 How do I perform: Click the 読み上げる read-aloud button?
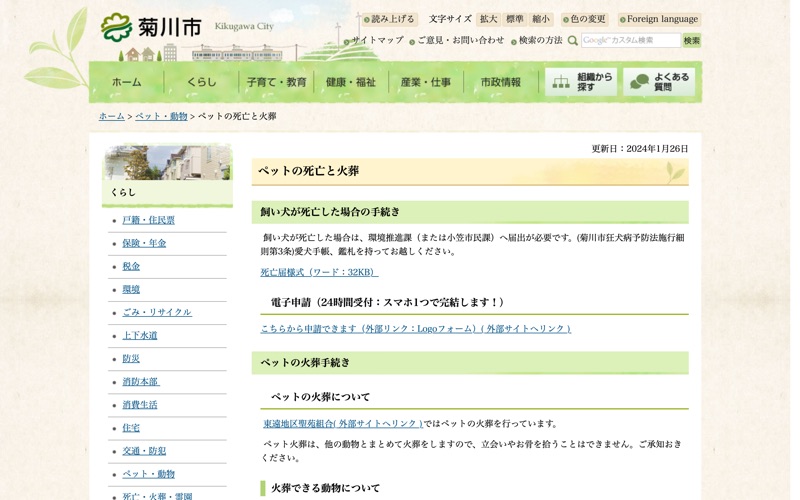coord(389,19)
